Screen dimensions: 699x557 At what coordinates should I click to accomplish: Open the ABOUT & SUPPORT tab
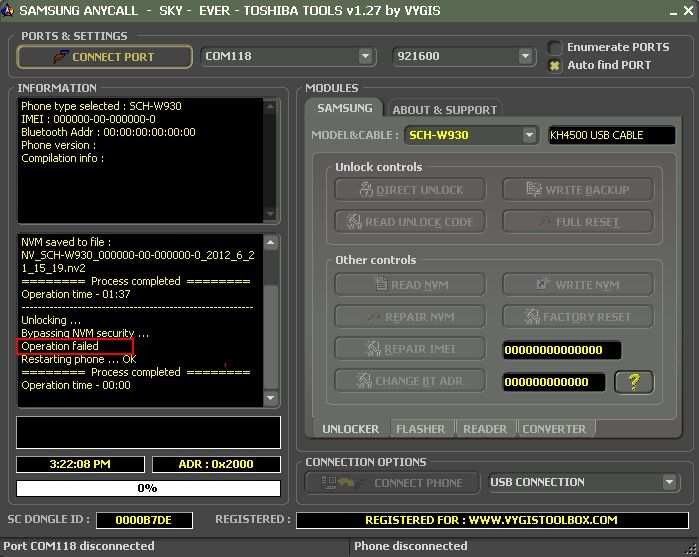coord(444,110)
